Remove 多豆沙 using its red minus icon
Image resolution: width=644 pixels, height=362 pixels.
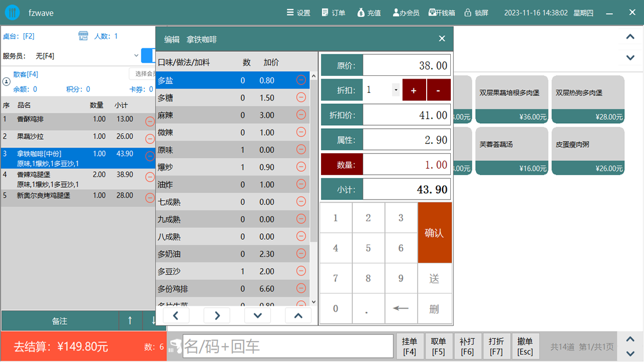point(301,270)
